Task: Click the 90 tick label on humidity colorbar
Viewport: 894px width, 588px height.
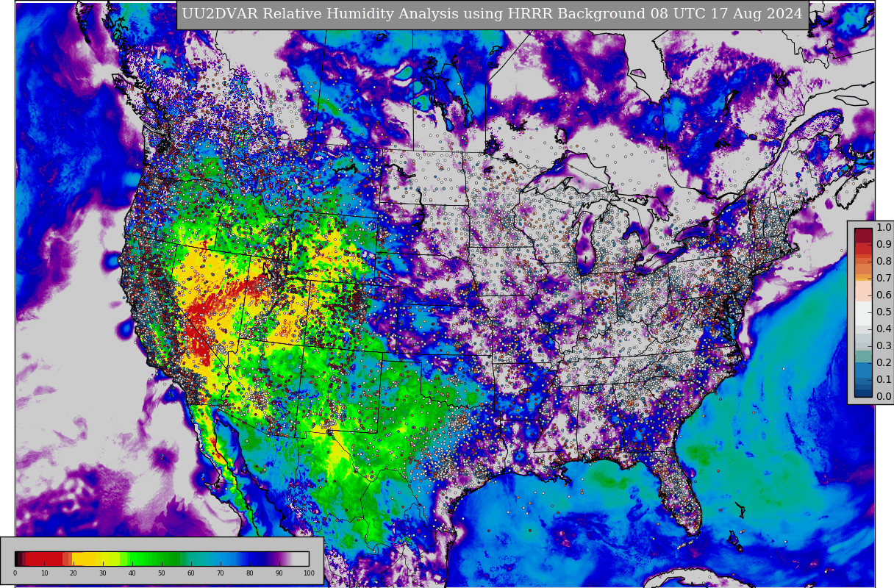Action: [x=279, y=573]
